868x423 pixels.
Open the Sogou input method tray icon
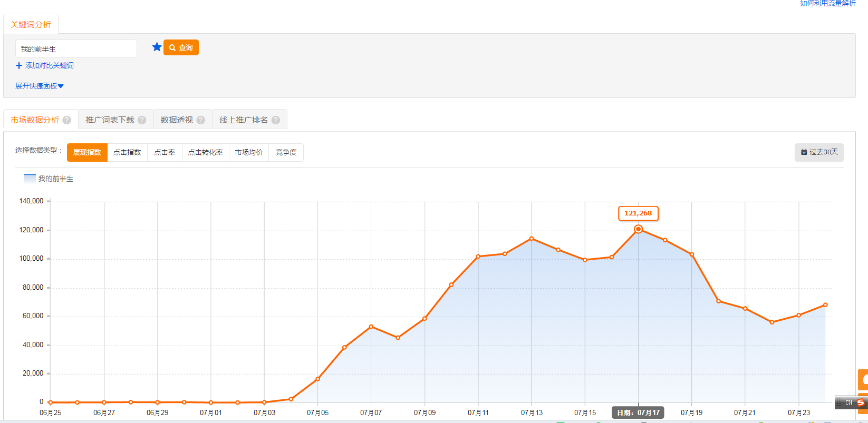pyautogui.click(x=860, y=402)
